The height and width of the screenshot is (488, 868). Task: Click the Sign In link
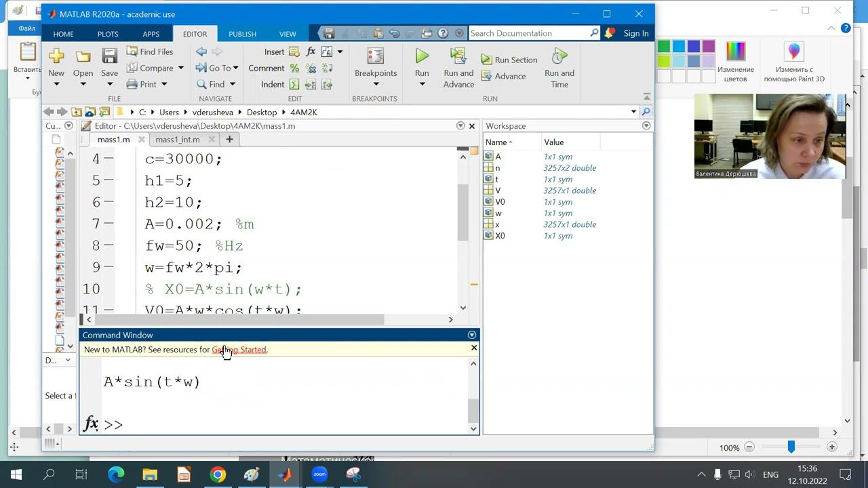(635, 33)
